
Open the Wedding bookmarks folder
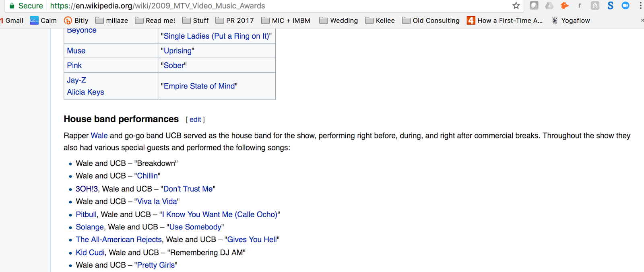339,21
